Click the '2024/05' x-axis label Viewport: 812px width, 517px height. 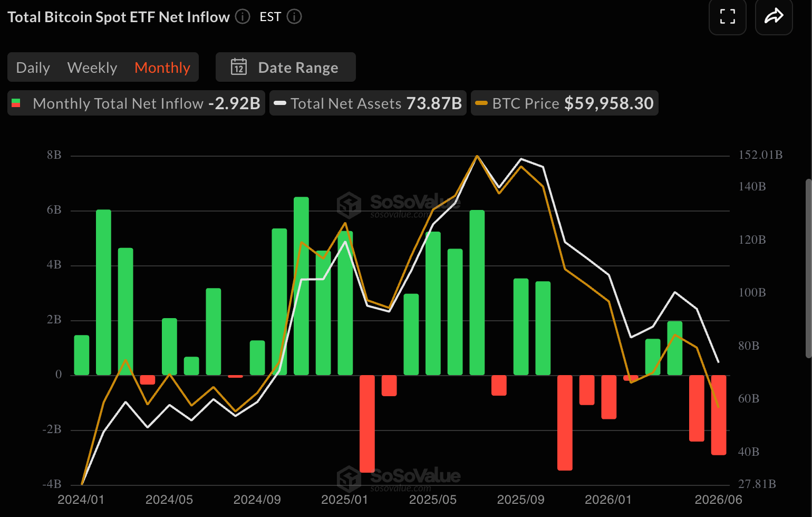click(x=169, y=500)
